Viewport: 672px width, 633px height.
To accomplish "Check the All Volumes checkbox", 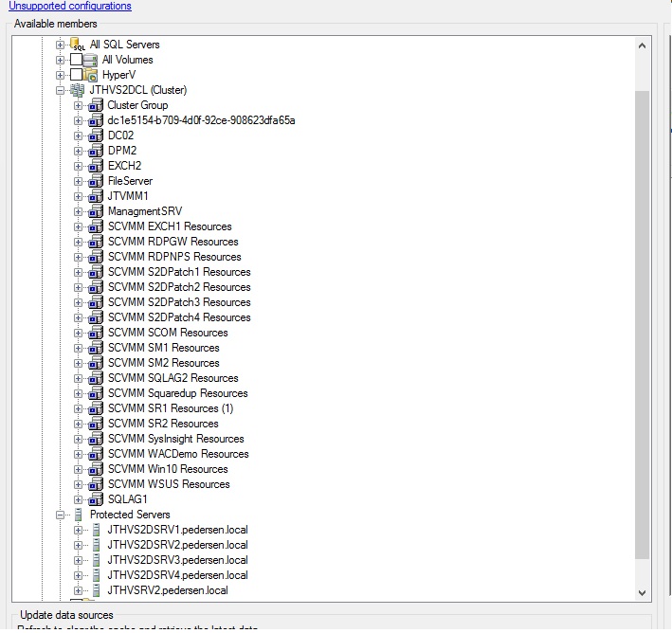I will pos(76,59).
